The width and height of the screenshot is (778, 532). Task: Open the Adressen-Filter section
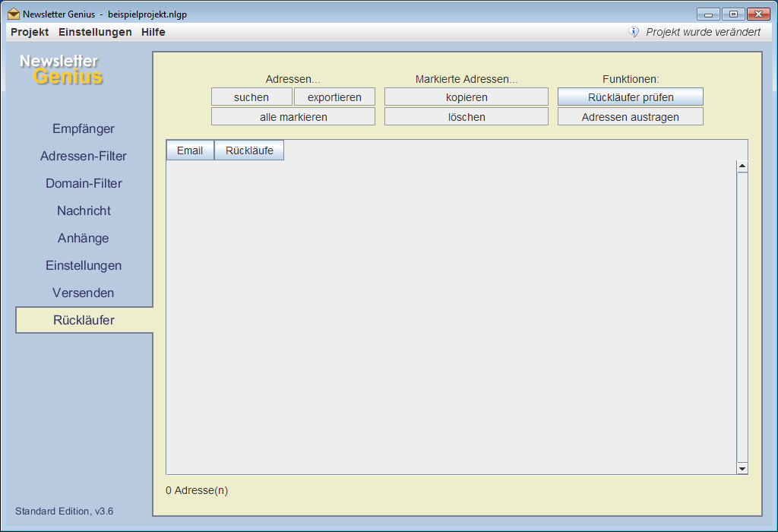tap(84, 157)
